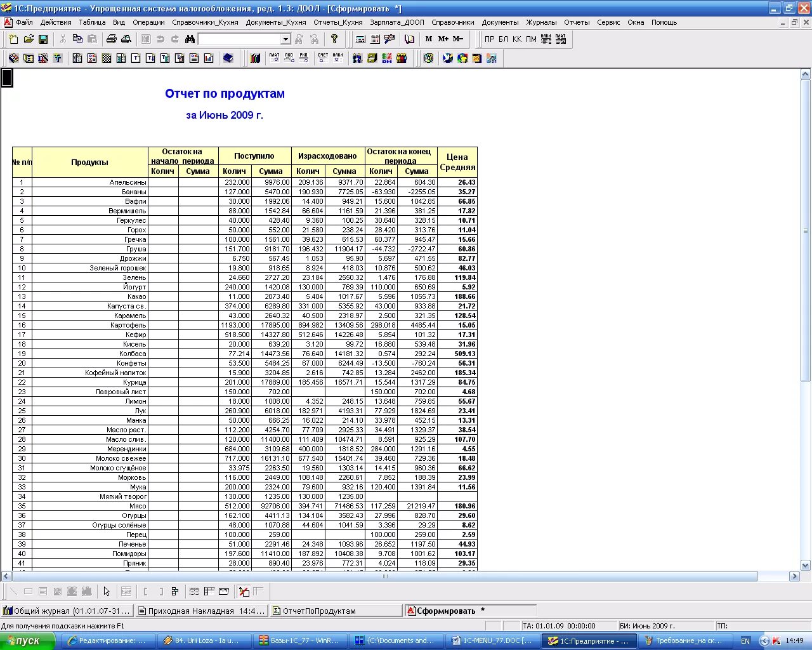Click the syntax assistant book icon
Viewport: 812px width, 650px height.
(409, 39)
